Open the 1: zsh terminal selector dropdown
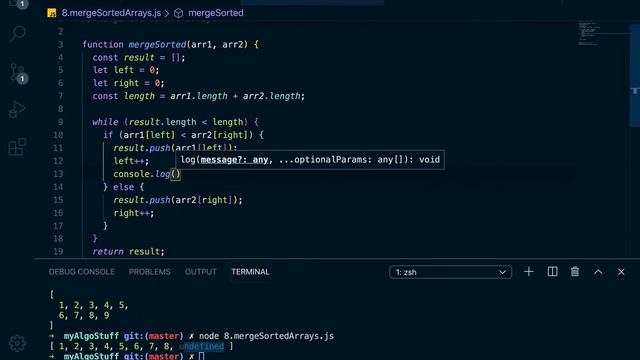 pos(450,272)
